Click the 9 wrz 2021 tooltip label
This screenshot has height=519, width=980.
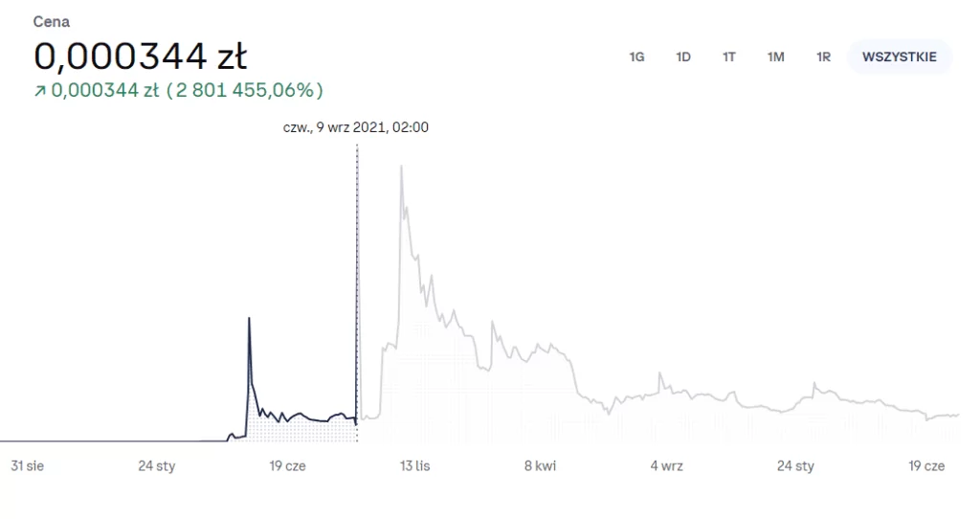click(355, 127)
